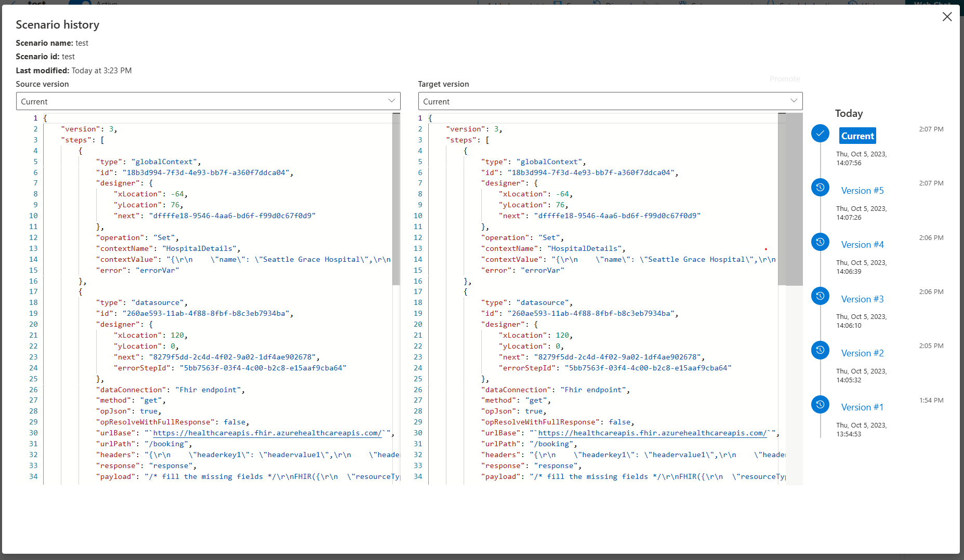Select Version #1 in history
This screenshot has height=560, width=964.
(862, 407)
